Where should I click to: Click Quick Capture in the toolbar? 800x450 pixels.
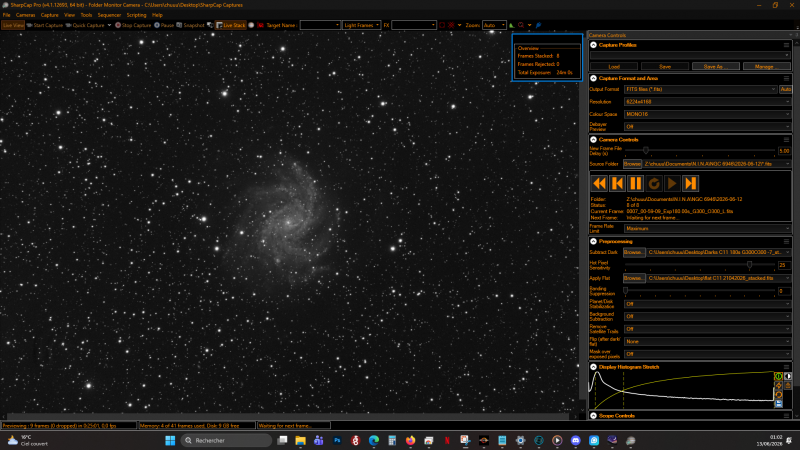(x=85, y=25)
